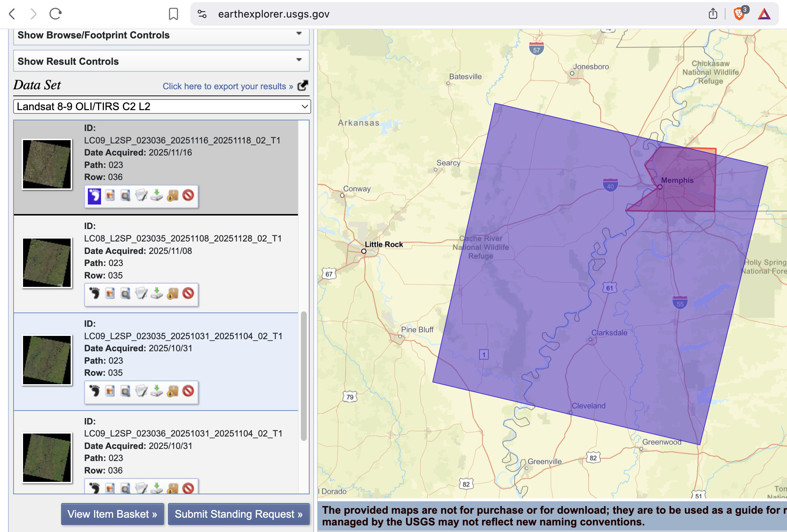
Task: Open metadata for the LC08 2025/11/08 scene
Action: click(141, 293)
